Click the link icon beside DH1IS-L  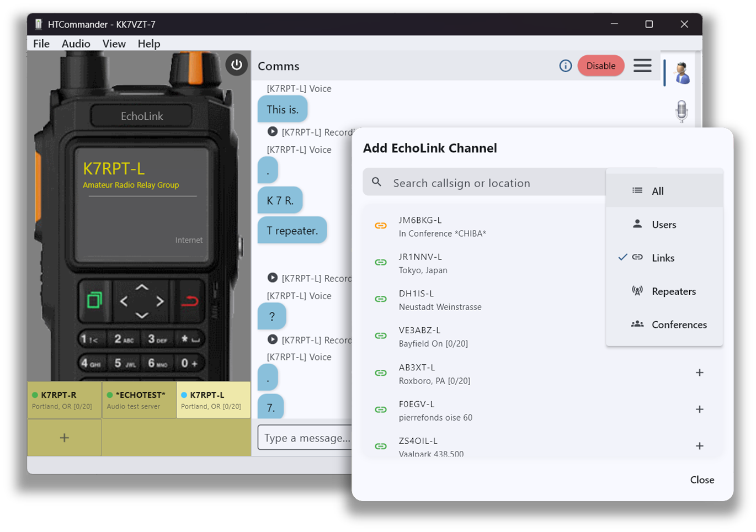click(x=381, y=299)
